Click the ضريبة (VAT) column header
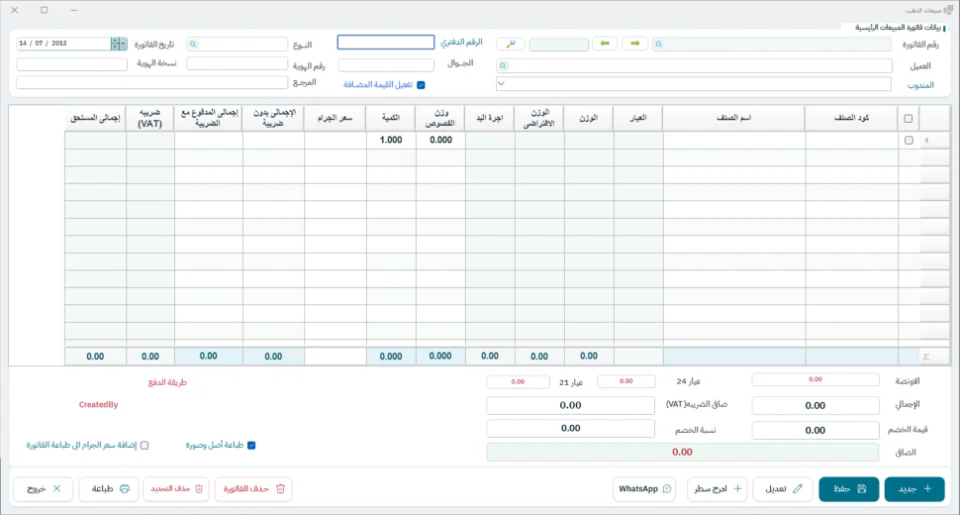Image resolution: width=960 pixels, height=515 pixels. coord(150,118)
